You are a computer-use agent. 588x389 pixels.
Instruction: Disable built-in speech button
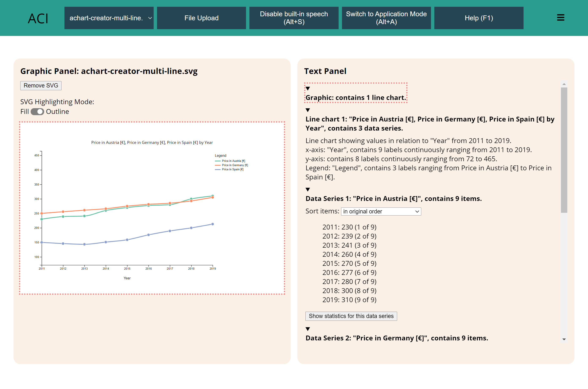294,18
